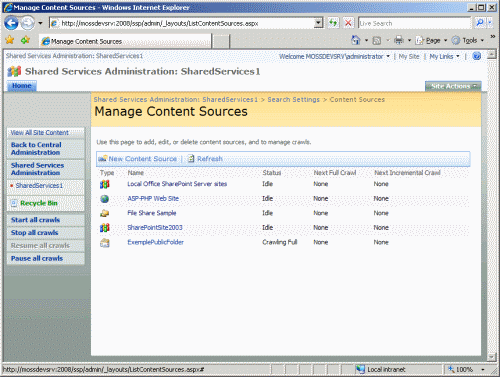Click the Crawling Full status text
This screenshot has height=377, width=500.
click(279, 242)
